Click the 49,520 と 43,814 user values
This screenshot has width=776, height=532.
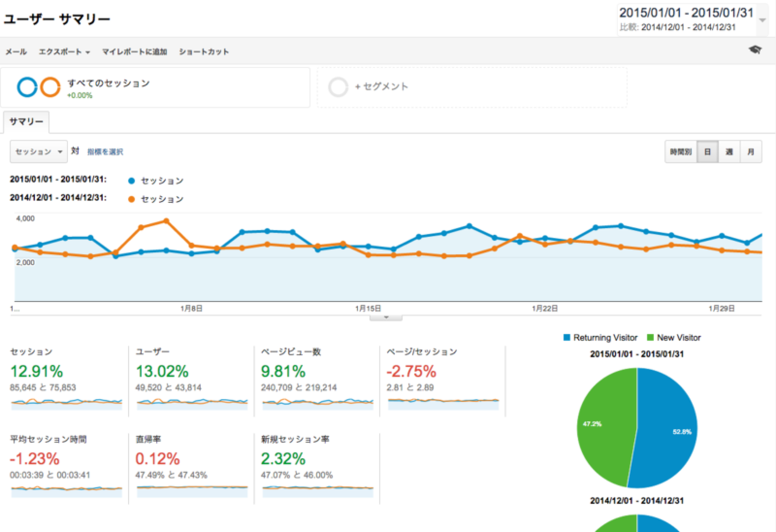[169, 388]
